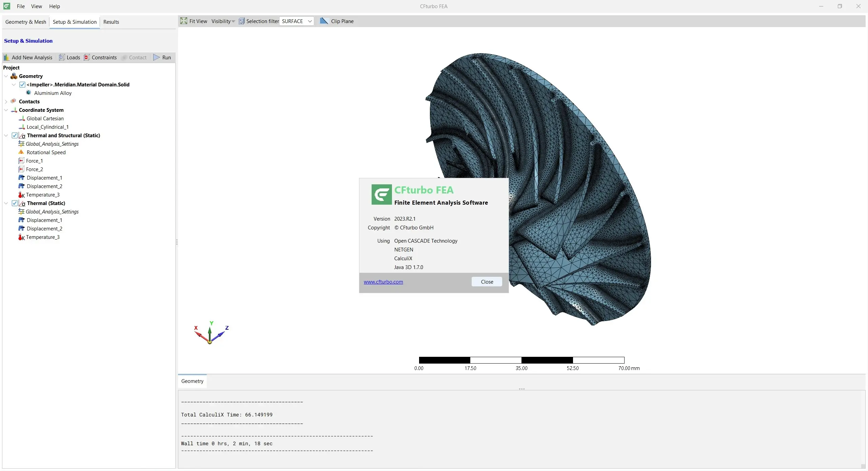Click Temperature_3 icon under Thermal and Structural
The width and height of the screenshot is (868, 471).
21,194
